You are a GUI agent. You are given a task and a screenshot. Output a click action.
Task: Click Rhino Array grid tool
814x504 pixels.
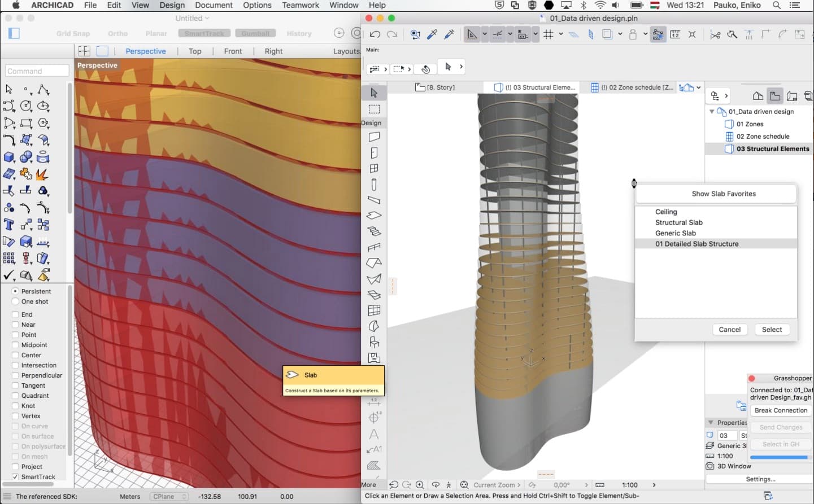pyautogui.click(x=9, y=258)
